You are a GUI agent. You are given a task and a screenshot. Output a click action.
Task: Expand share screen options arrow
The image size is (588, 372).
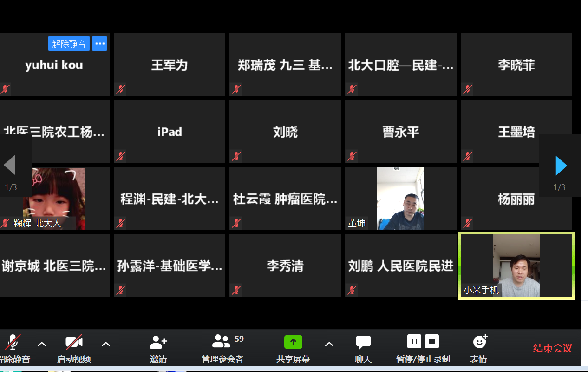tap(329, 344)
